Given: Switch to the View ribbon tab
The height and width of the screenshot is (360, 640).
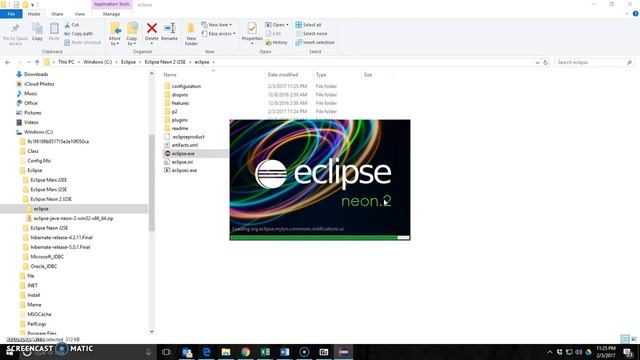Looking at the screenshot, I should (x=80, y=14).
